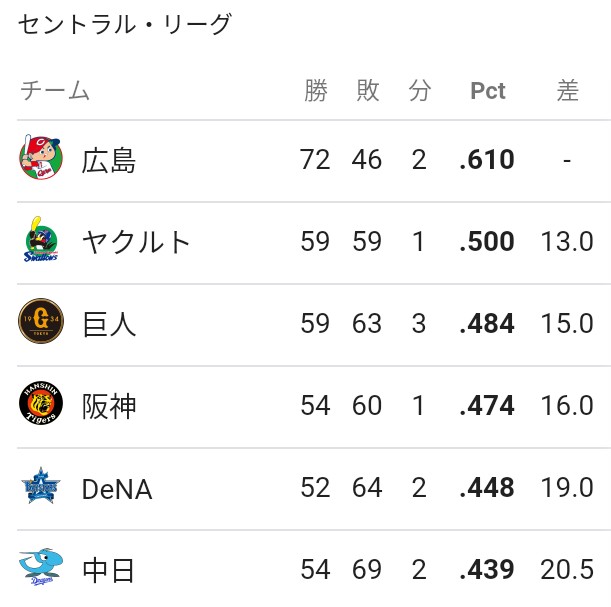
Task: Click the Hanshin Tigers logo
Action: tap(41, 403)
